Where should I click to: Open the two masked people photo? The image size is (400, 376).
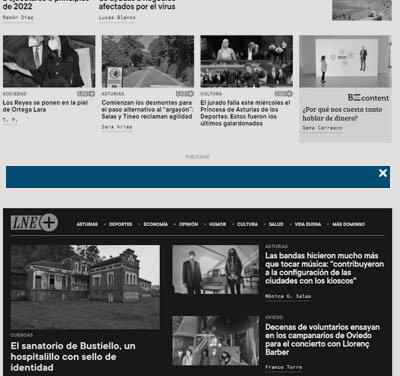[215, 270]
